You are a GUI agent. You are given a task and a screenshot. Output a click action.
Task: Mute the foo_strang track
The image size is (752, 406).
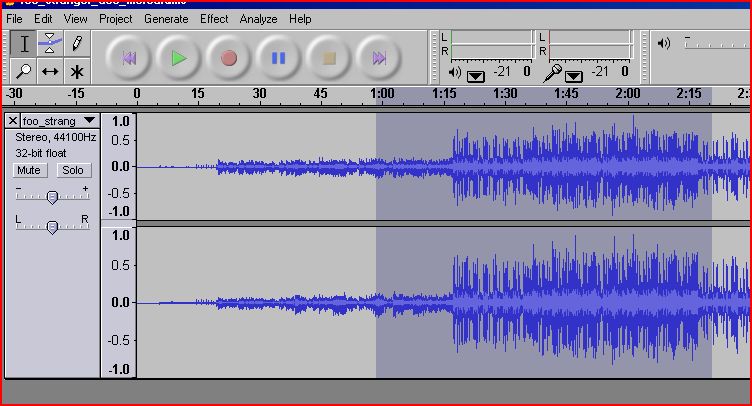tap(29, 170)
